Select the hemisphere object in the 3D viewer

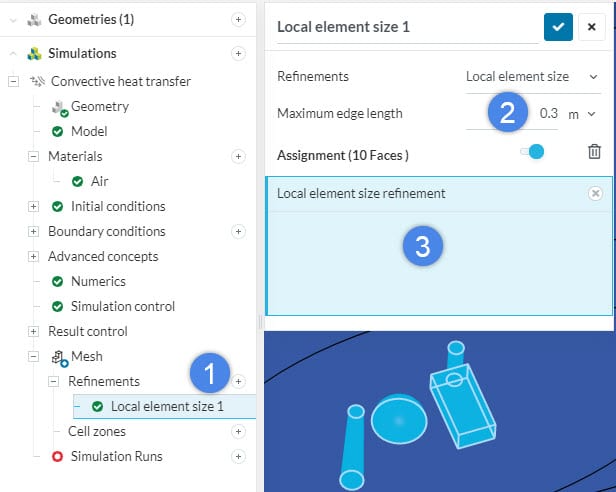point(399,420)
